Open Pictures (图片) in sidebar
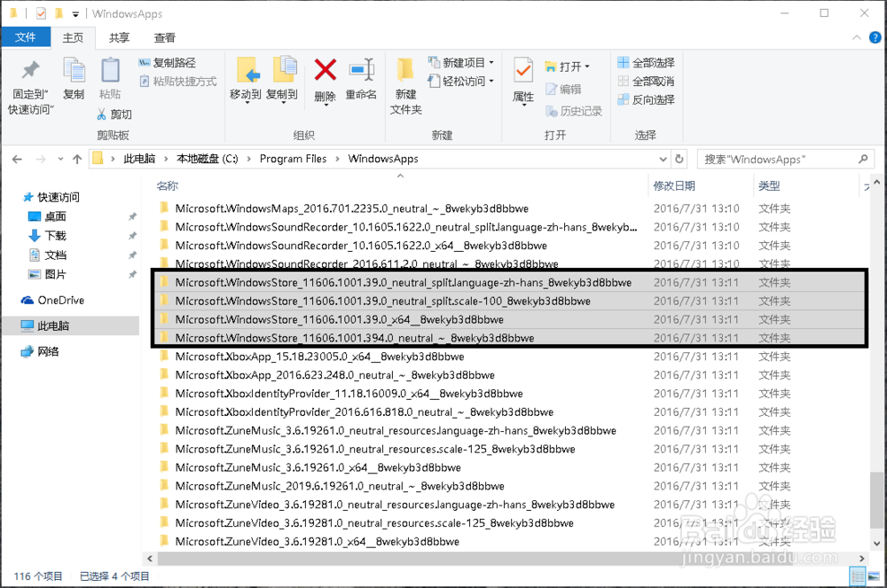Screen dimensions: 887x588 pos(55,274)
